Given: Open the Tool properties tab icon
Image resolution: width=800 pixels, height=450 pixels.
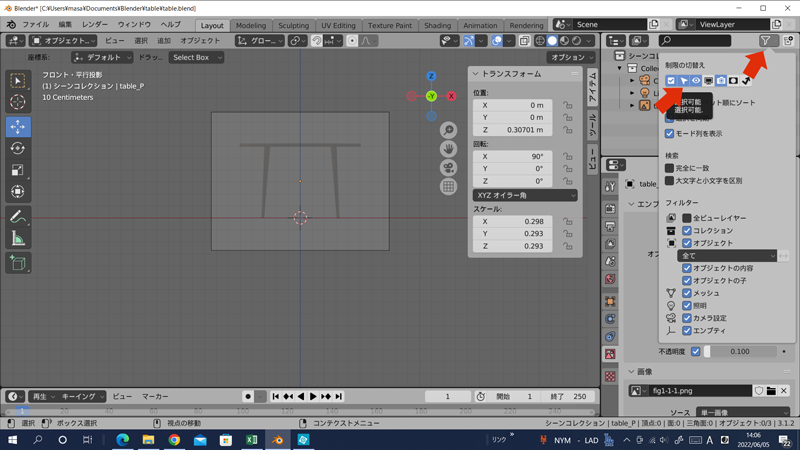Looking at the screenshot, I should coord(610,187).
